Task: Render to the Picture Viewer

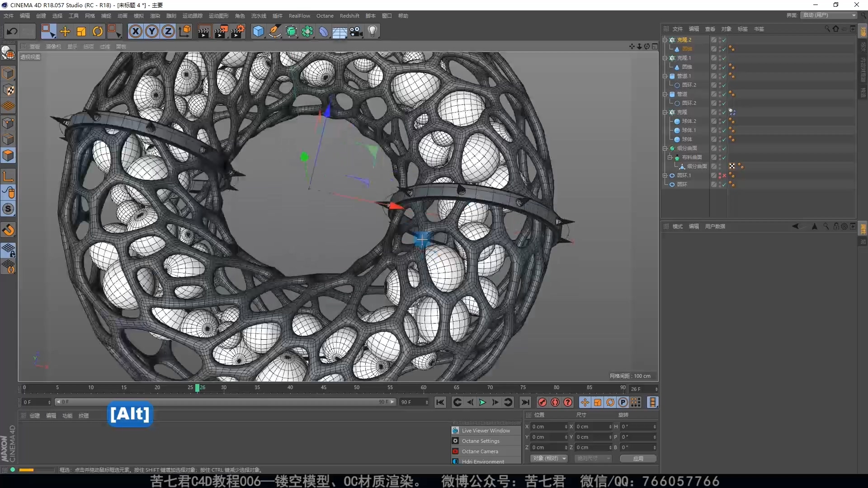Action: 221,31
